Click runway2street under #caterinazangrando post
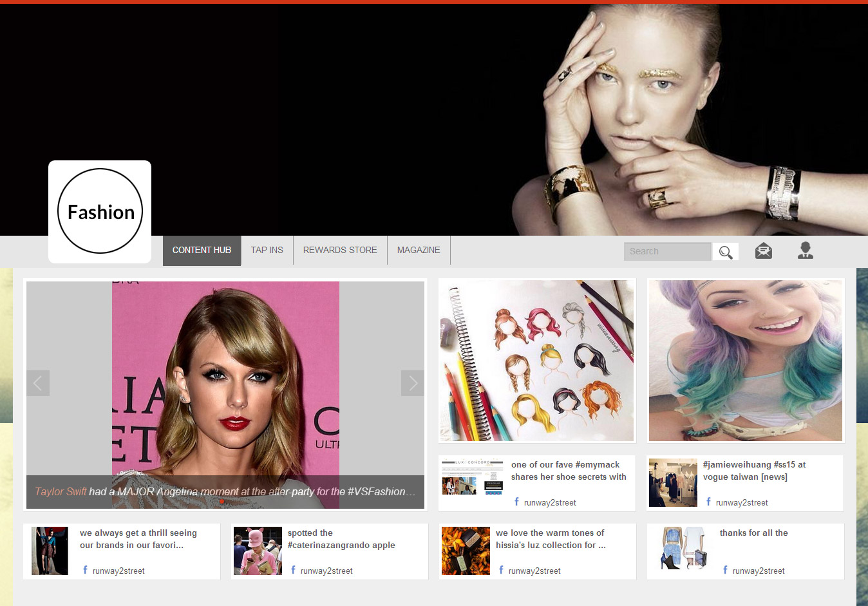This screenshot has width=868, height=606. point(326,571)
